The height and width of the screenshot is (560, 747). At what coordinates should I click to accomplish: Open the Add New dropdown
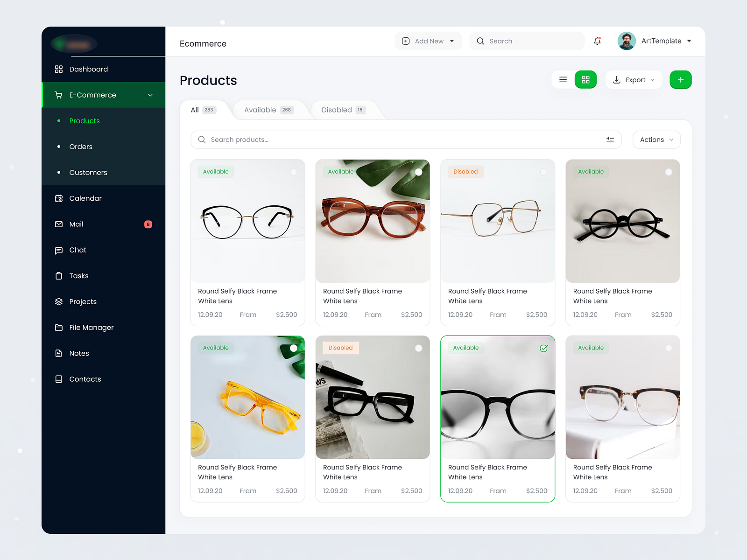coord(428,41)
